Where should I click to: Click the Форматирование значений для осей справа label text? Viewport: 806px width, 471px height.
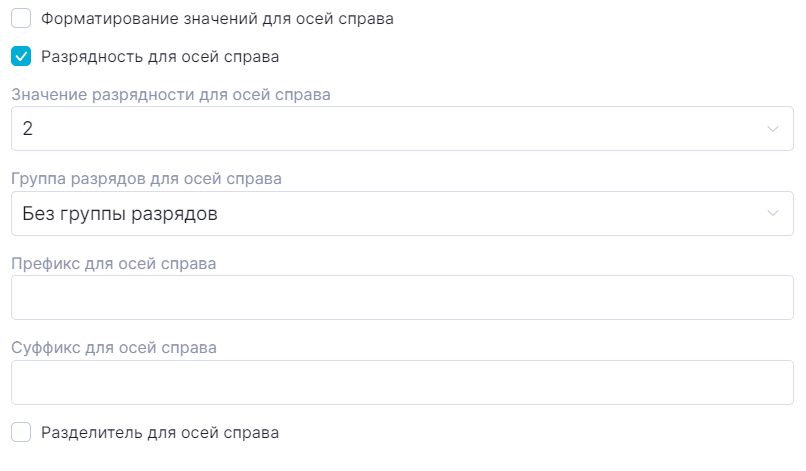point(217,18)
